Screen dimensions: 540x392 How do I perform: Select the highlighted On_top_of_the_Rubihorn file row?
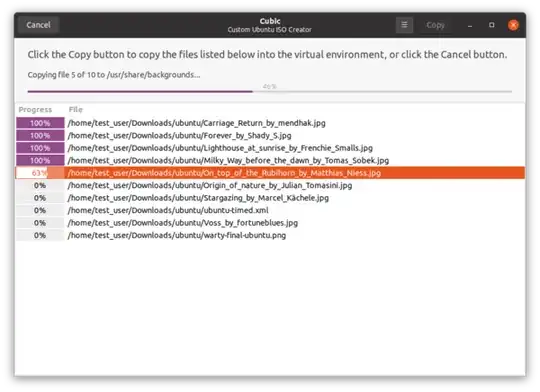[x=270, y=173]
